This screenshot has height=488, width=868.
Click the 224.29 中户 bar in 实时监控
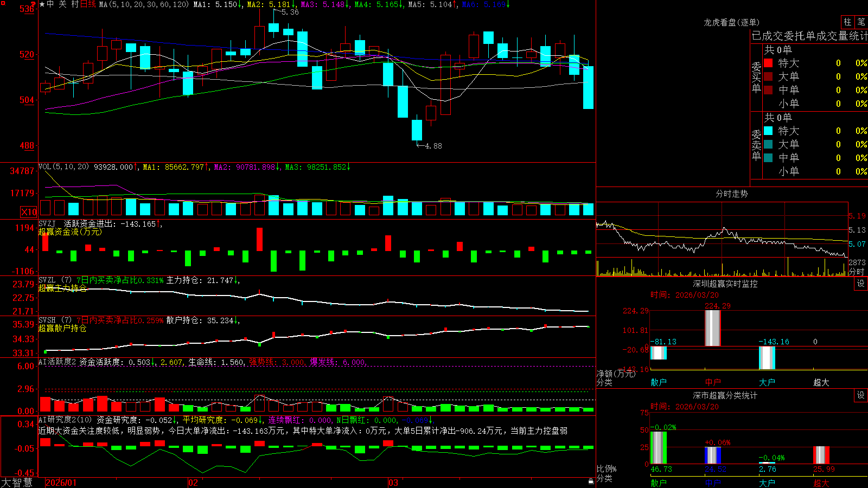pyautogui.click(x=712, y=328)
